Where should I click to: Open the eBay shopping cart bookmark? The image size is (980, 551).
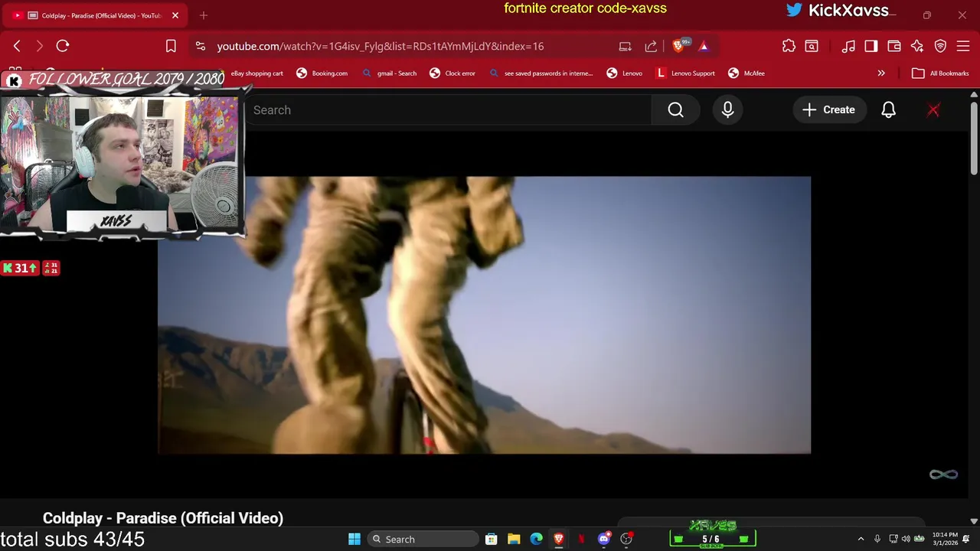pyautogui.click(x=257, y=73)
